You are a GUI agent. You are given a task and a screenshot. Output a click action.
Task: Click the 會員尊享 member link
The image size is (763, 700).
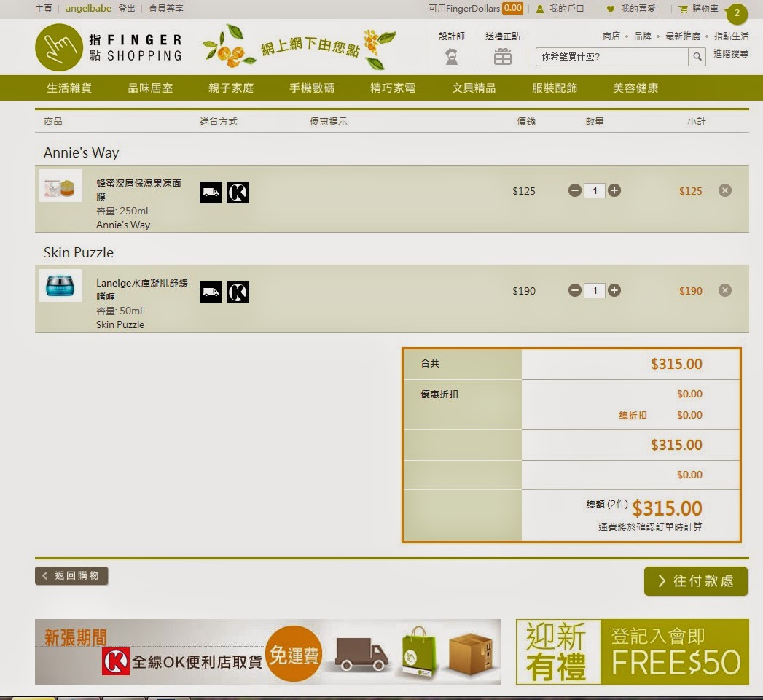click(166, 8)
